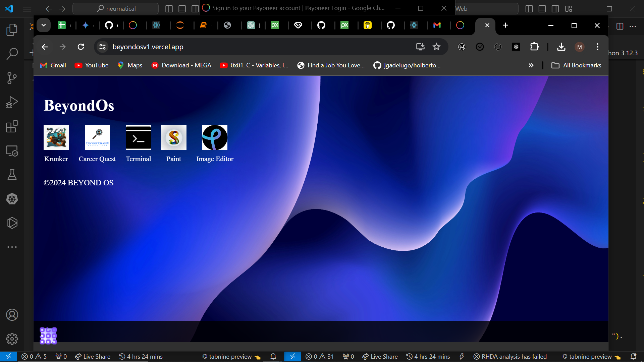Toggle a Live Share session from the status bar
The width and height of the screenshot is (644, 362).
[92, 357]
